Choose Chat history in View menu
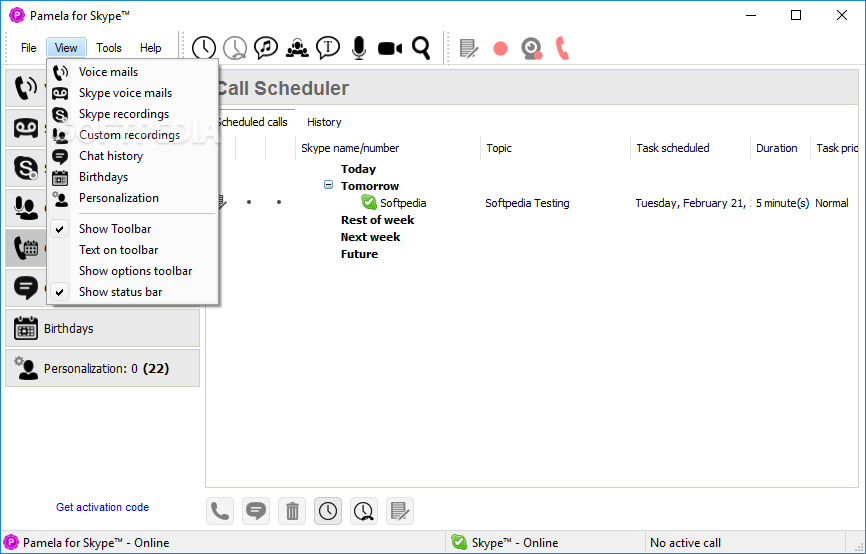 [133, 156]
